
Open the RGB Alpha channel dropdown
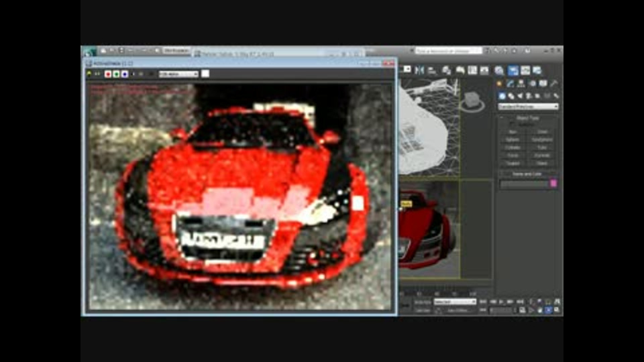(178, 74)
